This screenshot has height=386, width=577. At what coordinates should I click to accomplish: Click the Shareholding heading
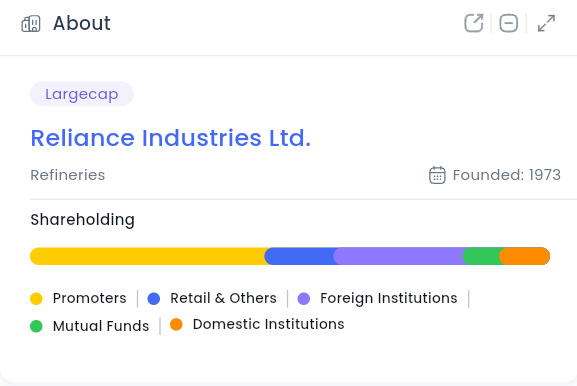pos(82,220)
